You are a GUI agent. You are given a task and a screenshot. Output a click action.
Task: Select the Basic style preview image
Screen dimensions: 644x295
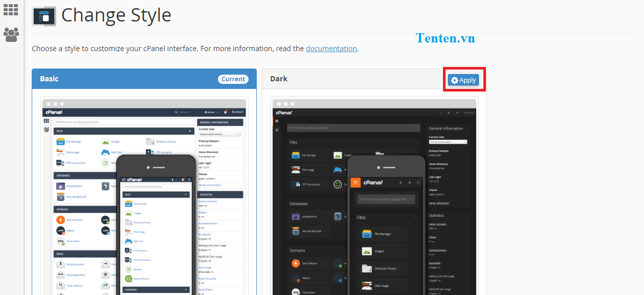click(145, 196)
